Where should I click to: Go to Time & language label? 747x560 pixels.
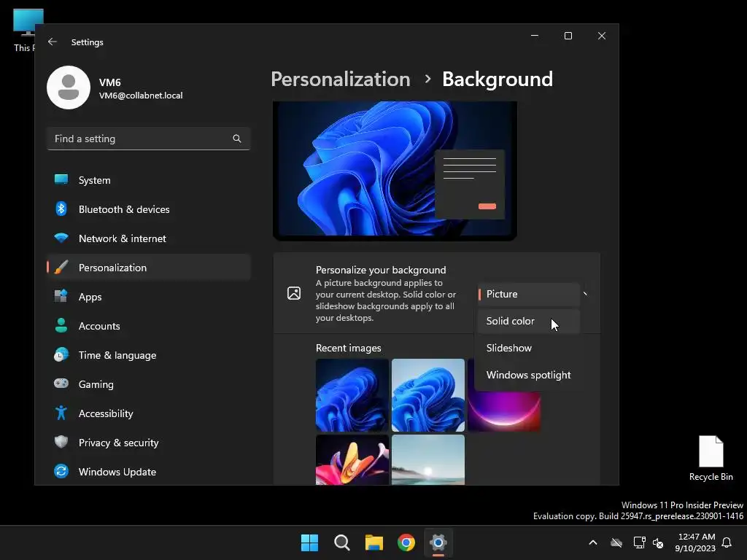tap(117, 355)
